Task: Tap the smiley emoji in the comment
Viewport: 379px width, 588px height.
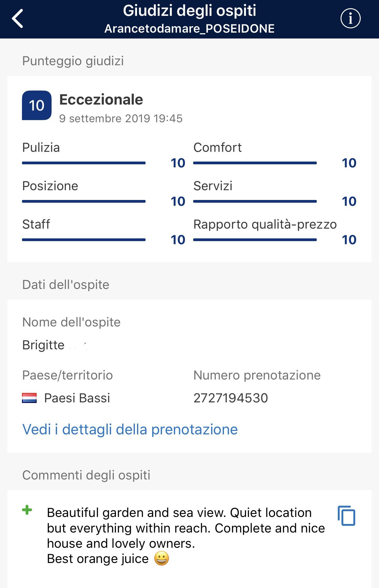Action: point(161,559)
